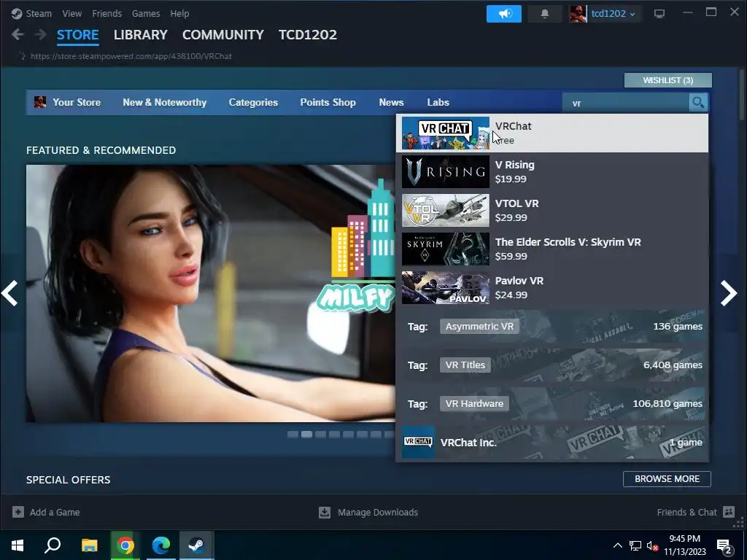Click the VR Titles tag
Viewport: 747px width, 560px height.
point(465,365)
